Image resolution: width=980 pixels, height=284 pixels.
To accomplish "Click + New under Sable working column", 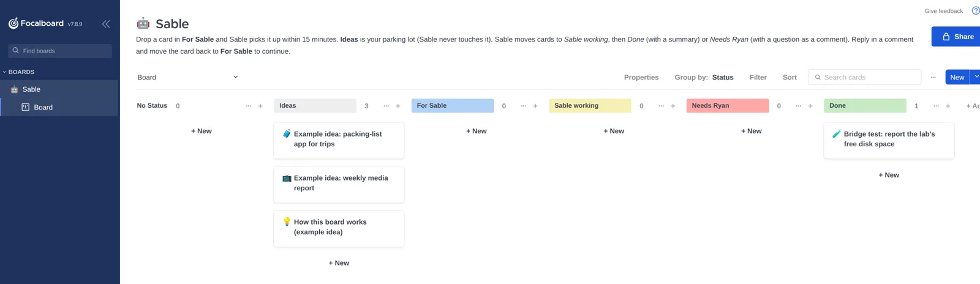I will (614, 131).
